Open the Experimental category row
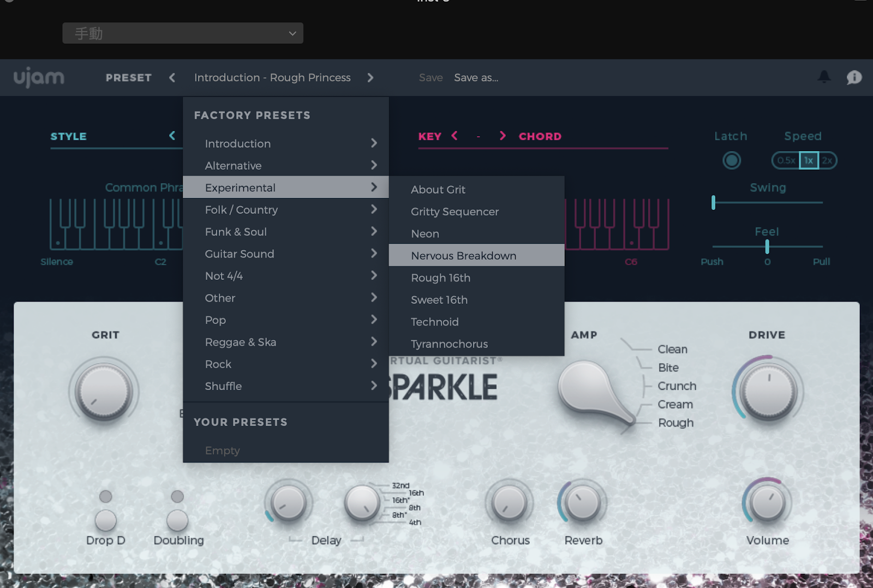 [286, 187]
